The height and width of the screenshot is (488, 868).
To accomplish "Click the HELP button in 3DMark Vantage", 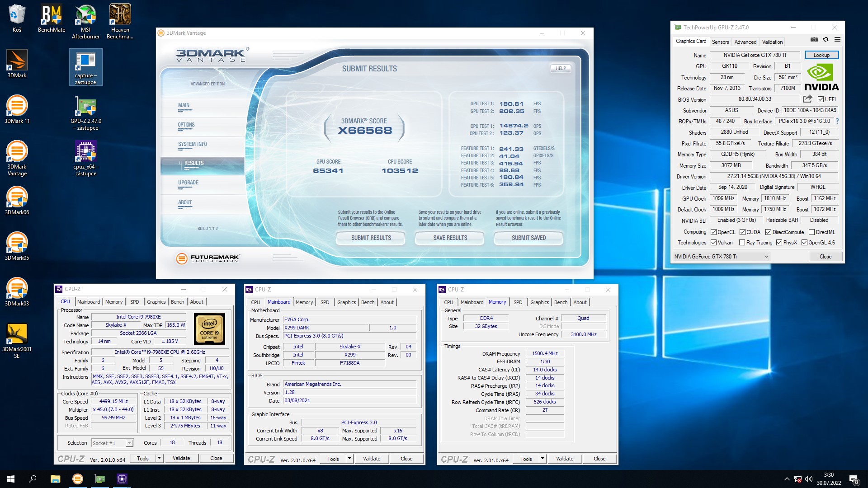I will [x=561, y=68].
